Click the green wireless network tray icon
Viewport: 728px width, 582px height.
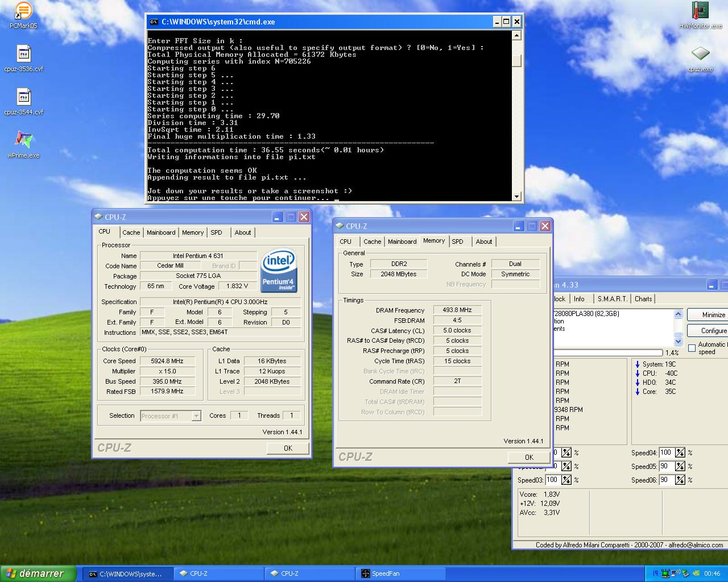click(665, 573)
